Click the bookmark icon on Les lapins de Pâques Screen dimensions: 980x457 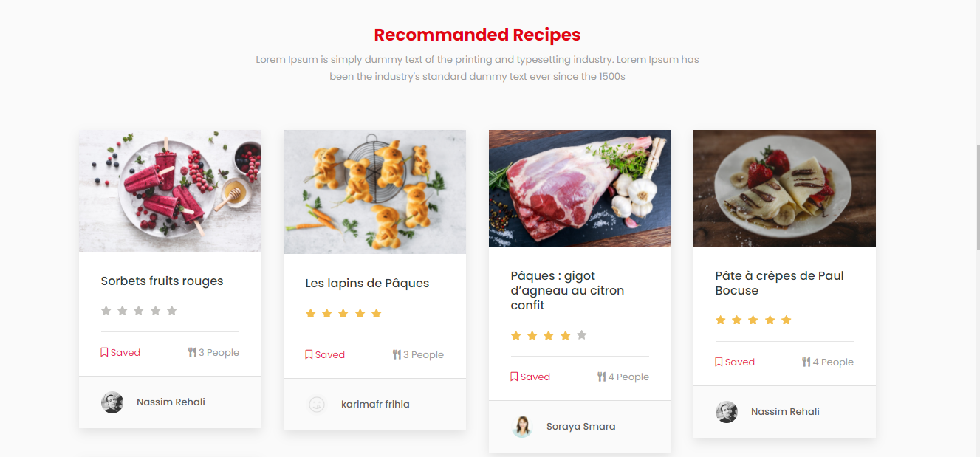[x=309, y=354]
